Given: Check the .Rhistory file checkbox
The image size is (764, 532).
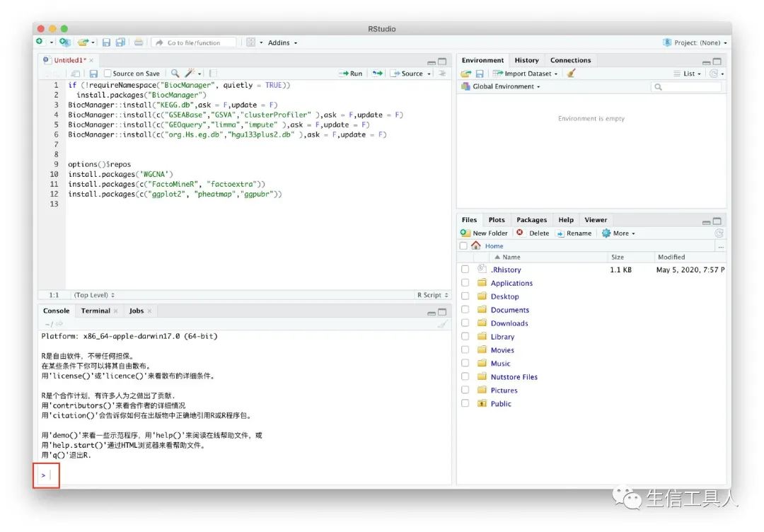Looking at the screenshot, I should coord(465,270).
